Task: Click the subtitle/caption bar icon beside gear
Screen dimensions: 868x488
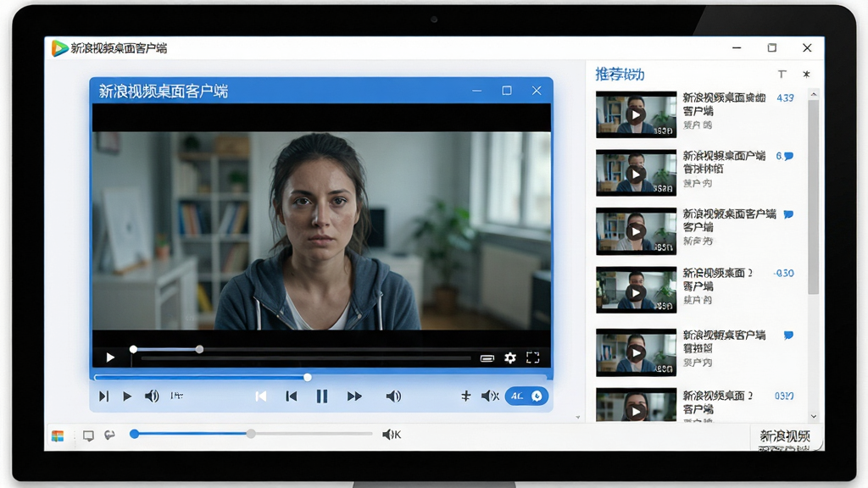Action: (487, 358)
